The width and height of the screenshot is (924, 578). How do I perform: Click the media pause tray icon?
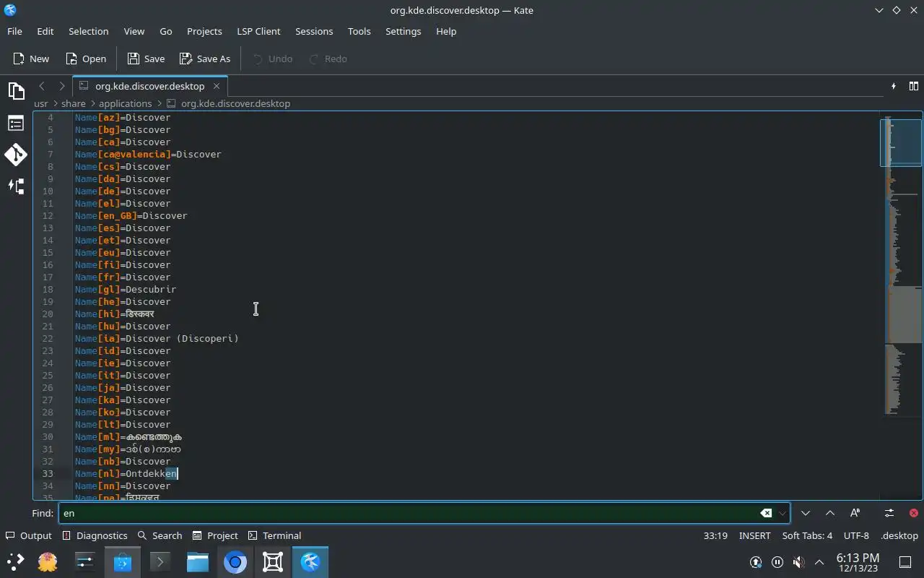pyautogui.click(x=777, y=562)
